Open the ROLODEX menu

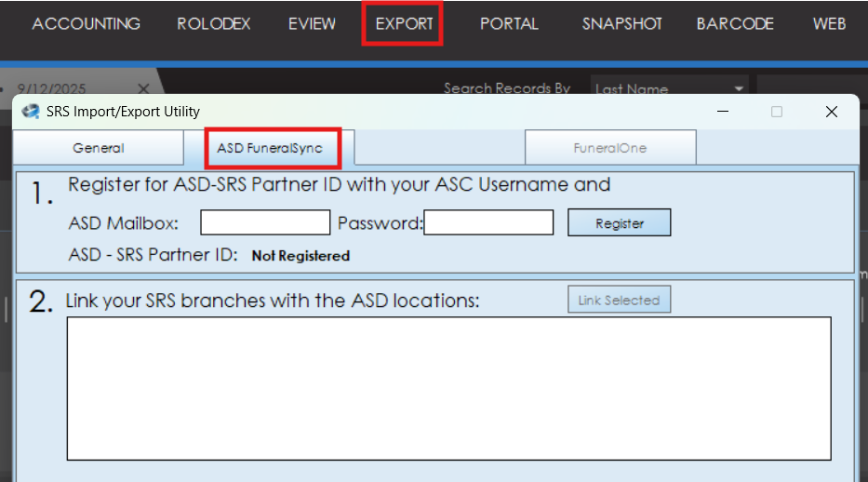coord(214,24)
